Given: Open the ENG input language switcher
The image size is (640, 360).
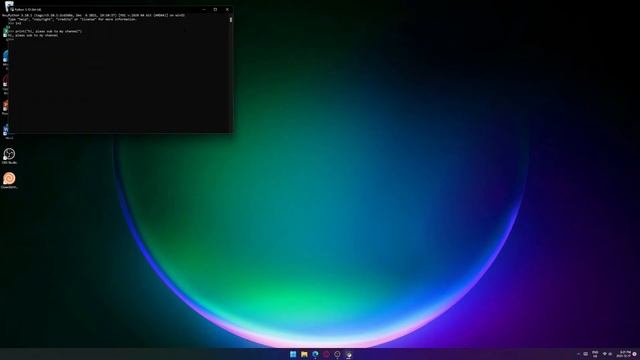Looking at the screenshot, I should 595,354.
